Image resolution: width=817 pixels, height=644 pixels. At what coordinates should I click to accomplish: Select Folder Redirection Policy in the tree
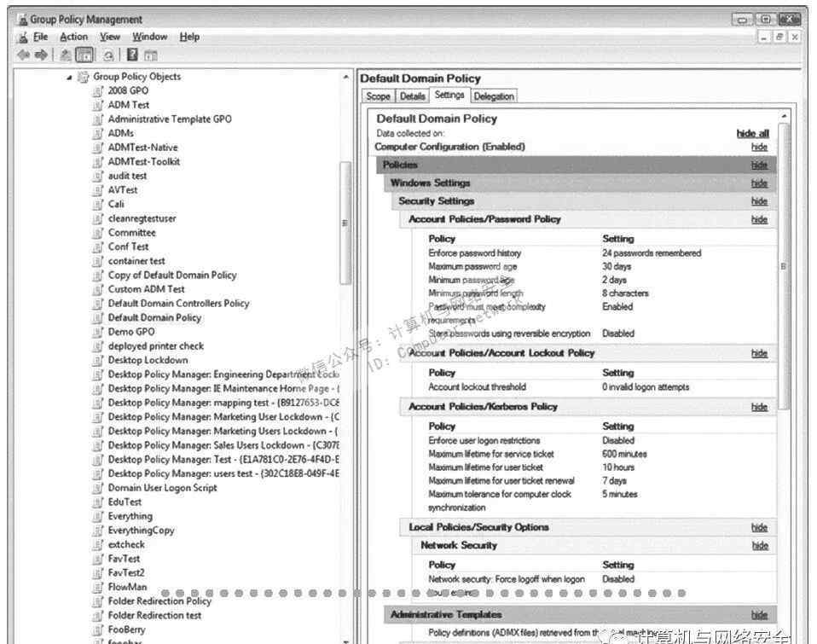coord(159,601)
